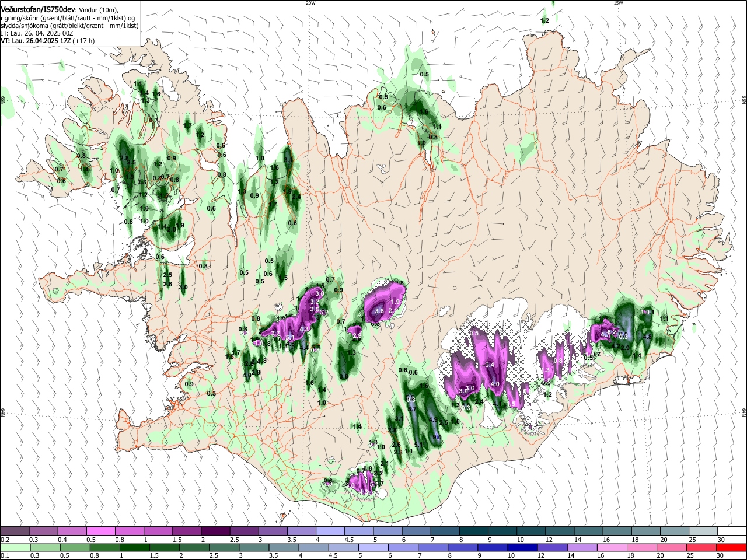
Task: Pick the darkest green swatch labeled 1 in rain legend
Action: [134, 547]
